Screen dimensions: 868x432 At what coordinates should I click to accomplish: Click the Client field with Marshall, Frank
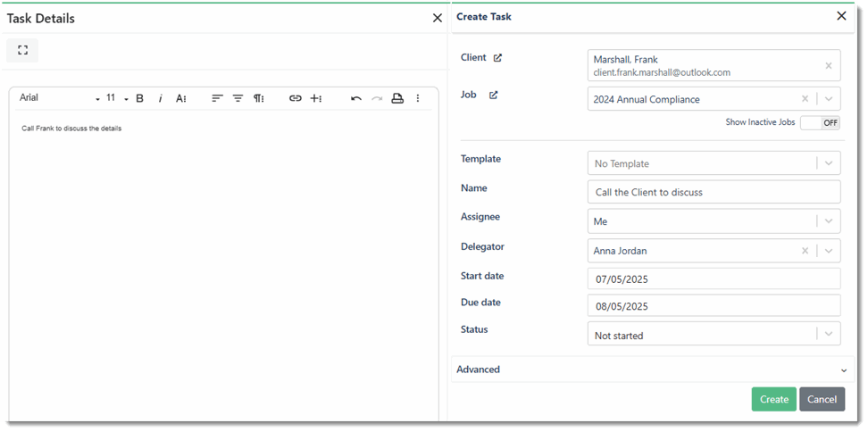[714, 65]
